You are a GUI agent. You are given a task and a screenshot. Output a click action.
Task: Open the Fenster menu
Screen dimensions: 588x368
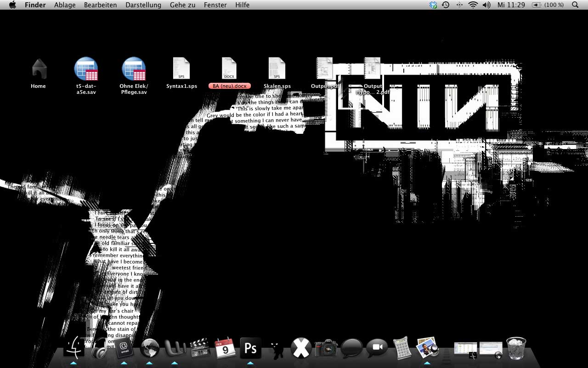[215, 5]
